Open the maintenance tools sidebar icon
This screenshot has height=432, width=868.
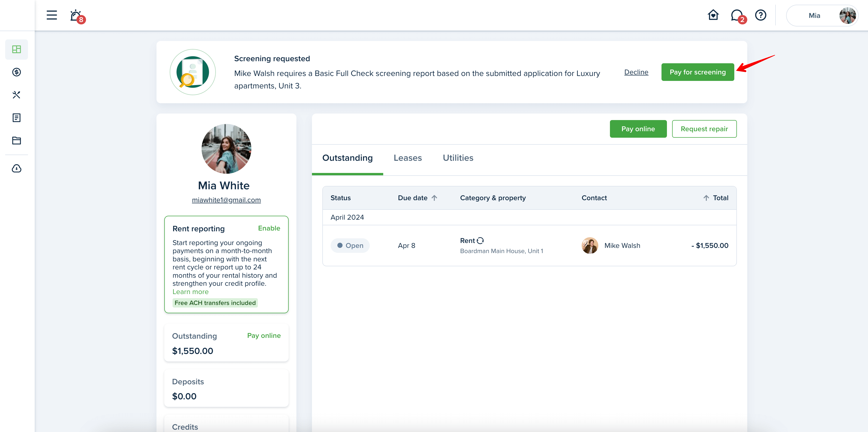(x=17, y=95)
